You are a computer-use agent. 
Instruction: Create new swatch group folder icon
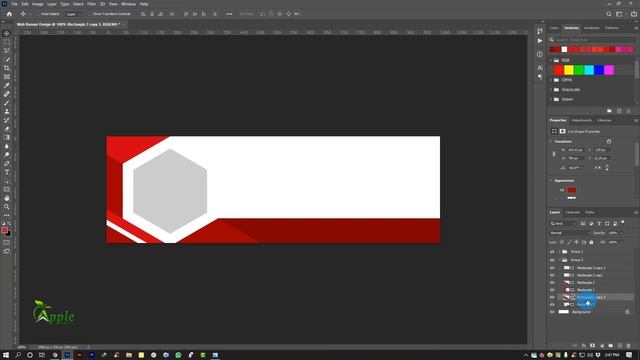[x=609, y=111]
